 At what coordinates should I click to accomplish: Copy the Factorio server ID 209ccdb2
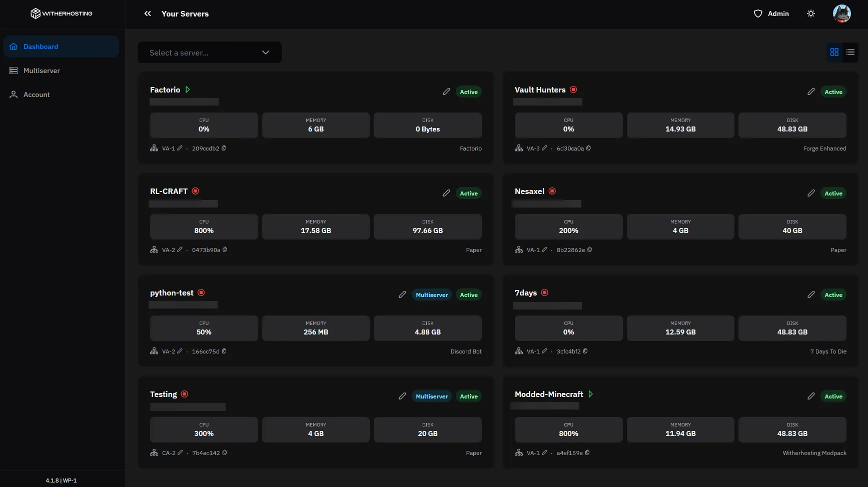(224, 148)
